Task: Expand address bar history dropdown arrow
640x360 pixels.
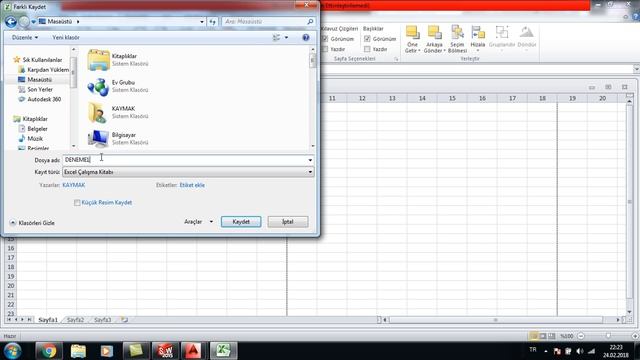Action: coord(202,22)
